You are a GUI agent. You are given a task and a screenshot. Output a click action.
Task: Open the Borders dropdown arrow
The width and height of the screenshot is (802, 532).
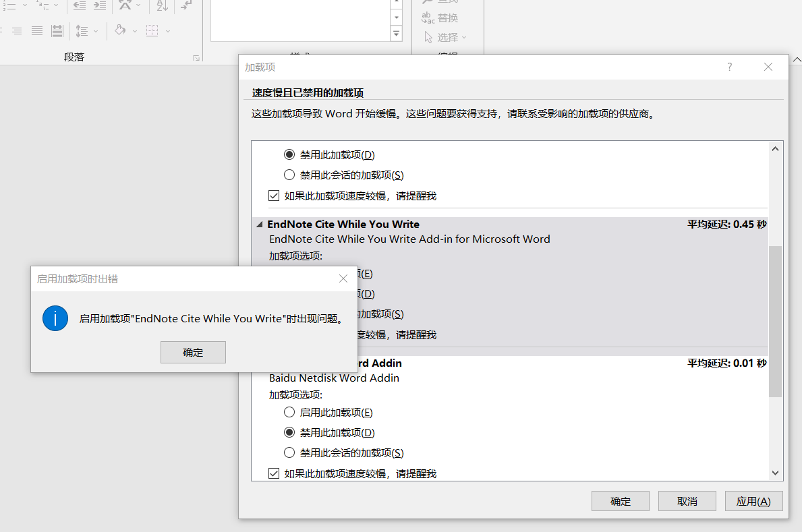[x=168, y=31]
